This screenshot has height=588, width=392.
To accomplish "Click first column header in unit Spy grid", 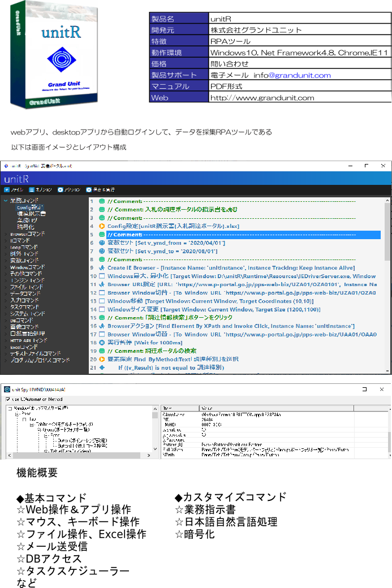I will tap(180, 408).
